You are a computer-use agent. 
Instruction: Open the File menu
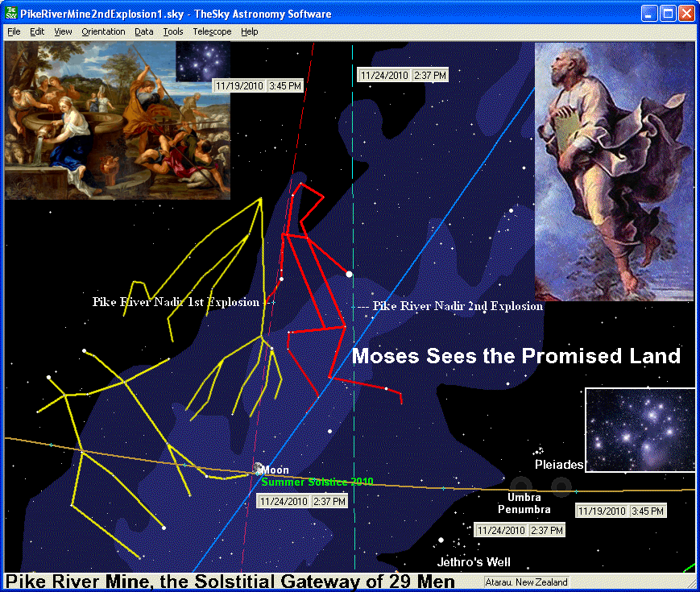coord(14,31)
